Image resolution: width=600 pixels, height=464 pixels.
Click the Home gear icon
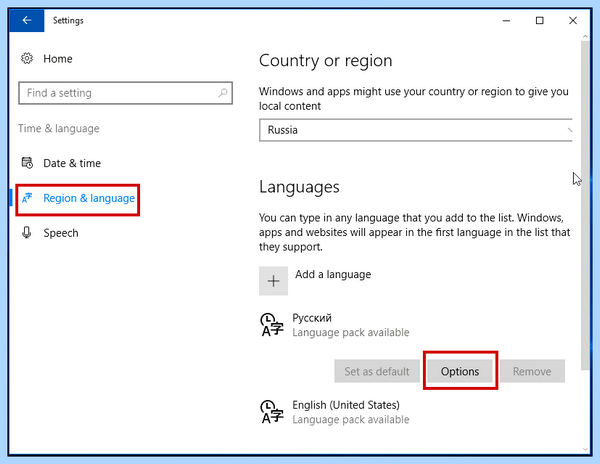[27, 59]
